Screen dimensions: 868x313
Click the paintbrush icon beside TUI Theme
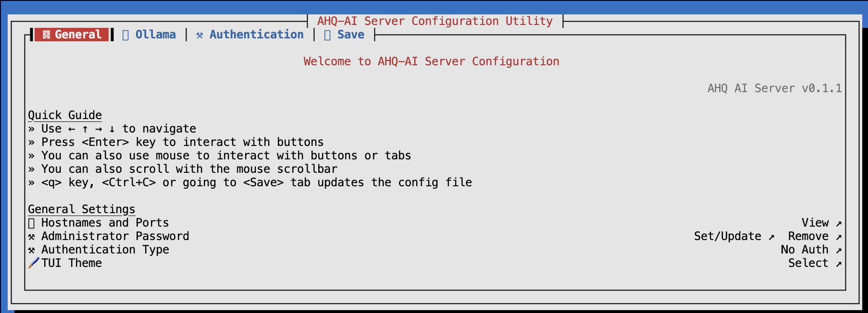click(33, 263)
